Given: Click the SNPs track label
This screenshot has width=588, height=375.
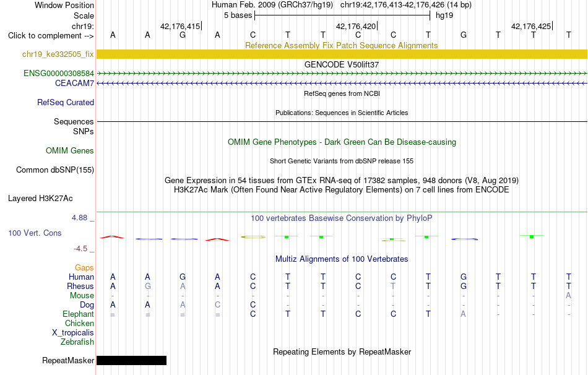Looking at the screenshot, I should pos(84,131).
